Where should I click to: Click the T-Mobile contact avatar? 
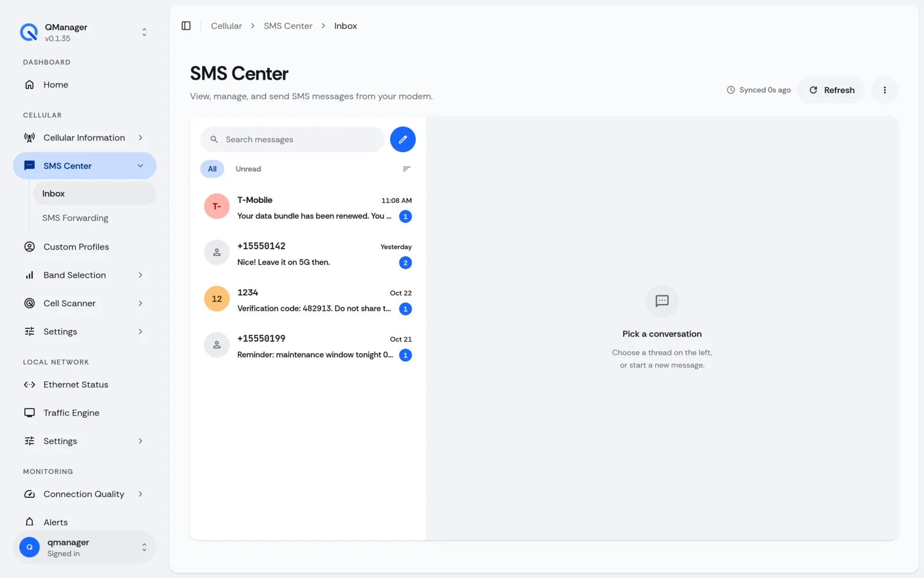click(217, 206)
